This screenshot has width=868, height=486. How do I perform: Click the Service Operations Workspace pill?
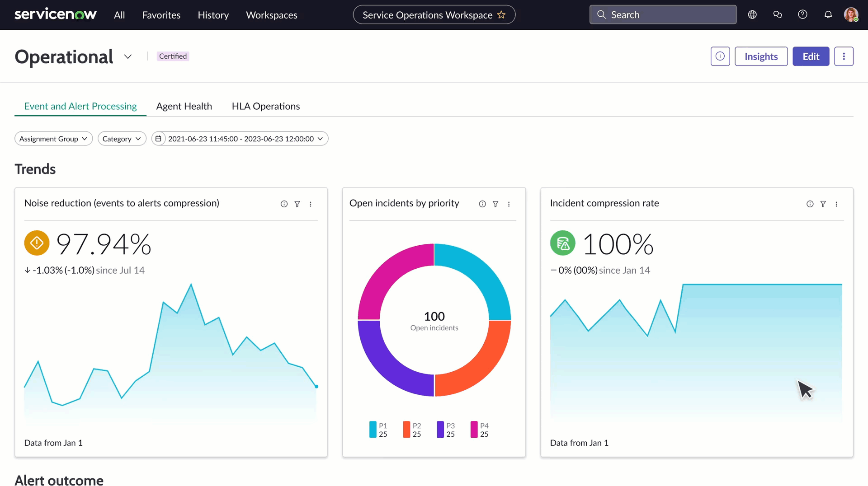pyautogui.click(x=434, y=15)
